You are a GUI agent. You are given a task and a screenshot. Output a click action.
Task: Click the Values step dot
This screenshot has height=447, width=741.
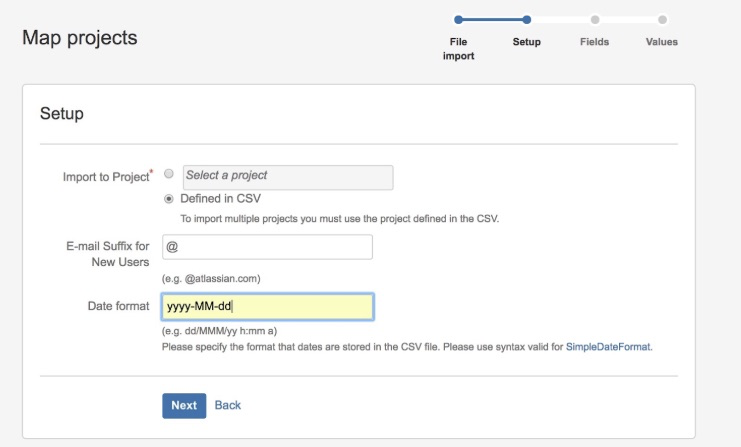(662, 19)
